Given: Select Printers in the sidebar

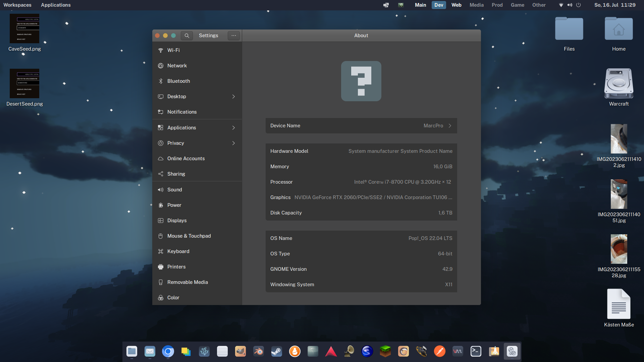Looking at the screenshot, I should (176, 267).
